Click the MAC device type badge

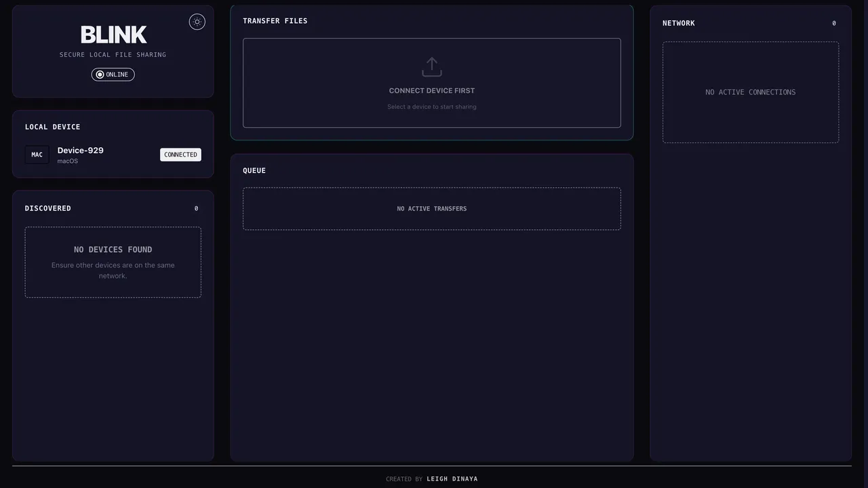coord(37,155)
